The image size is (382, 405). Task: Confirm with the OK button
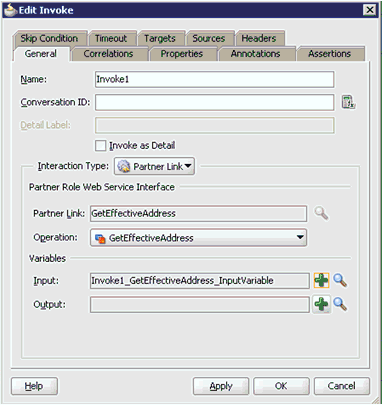click(x=281, y=386)
